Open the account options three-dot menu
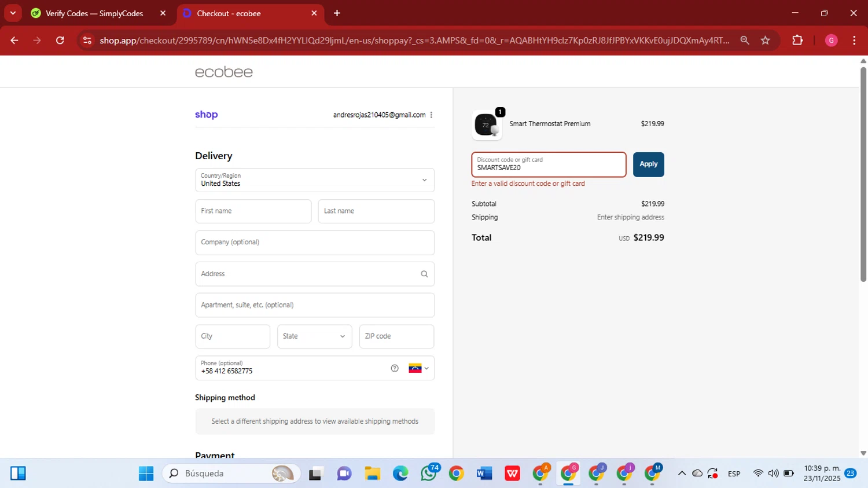Screen dimensions: 868x488 click(x=431, y=115)
